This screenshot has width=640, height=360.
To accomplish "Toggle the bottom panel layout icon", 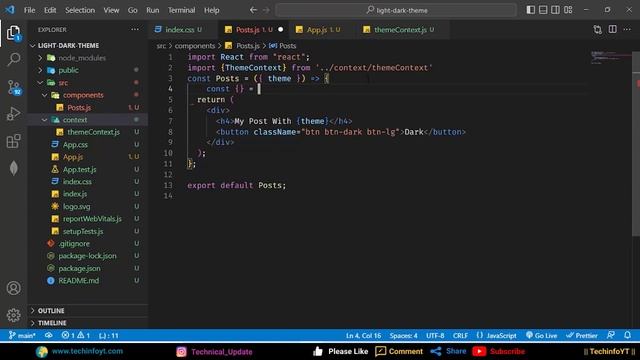I will point(543,10).
